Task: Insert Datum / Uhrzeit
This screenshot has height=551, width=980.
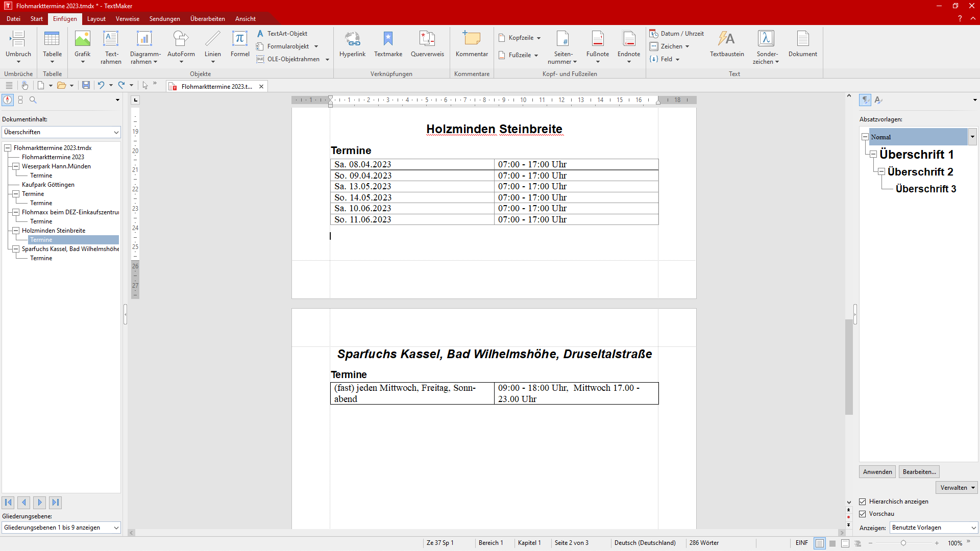Action: click(x=677, y=34)
